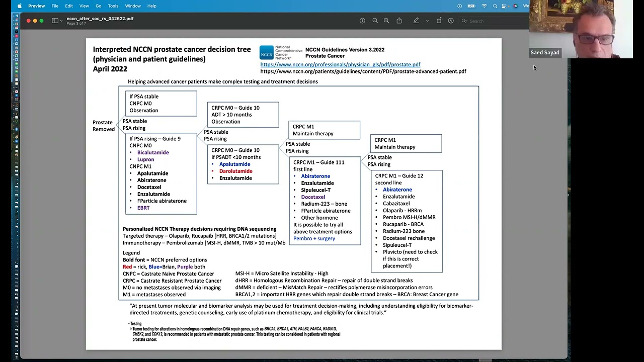This screenshot has width=644, height=362.
Task: Click 'Pluvicto' entry in second line list
Action: (x=410, y=259)
